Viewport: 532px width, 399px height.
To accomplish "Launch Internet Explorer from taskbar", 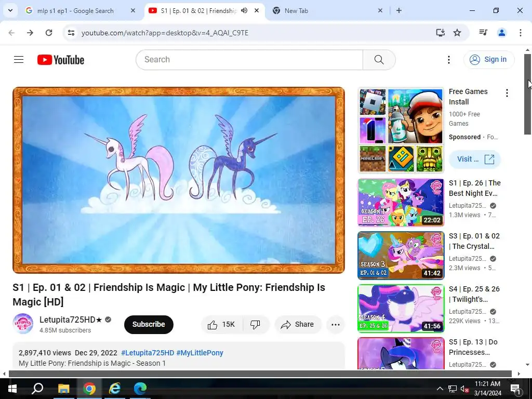I will (x=115, y=389).
